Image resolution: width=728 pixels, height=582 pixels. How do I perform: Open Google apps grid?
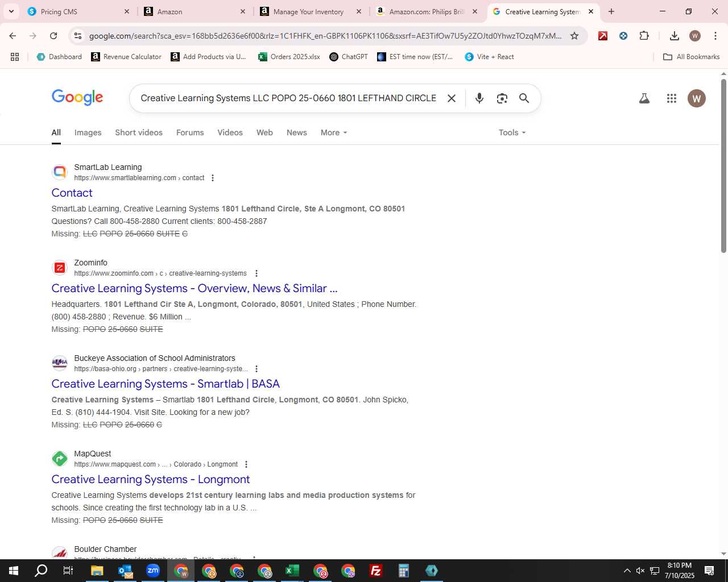pos(671,98)
